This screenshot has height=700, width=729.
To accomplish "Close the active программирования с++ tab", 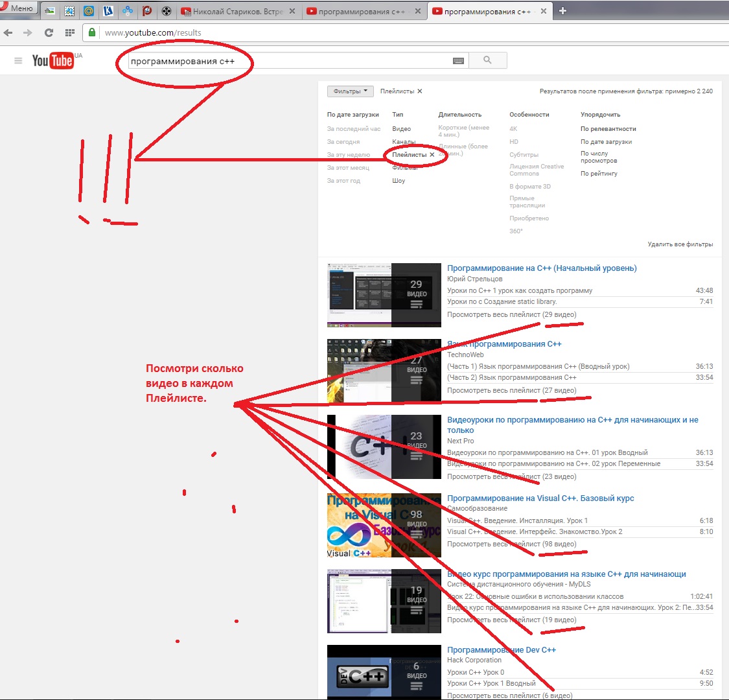I will (x=544, y=11).
